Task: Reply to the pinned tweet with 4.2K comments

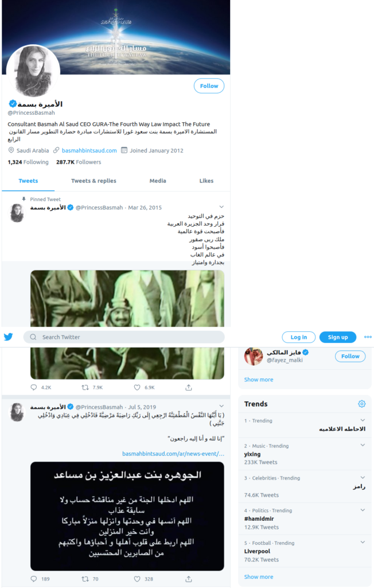Action: click(34, 388)
